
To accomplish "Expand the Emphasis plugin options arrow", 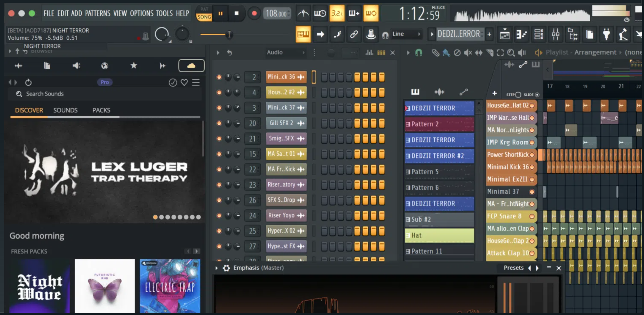I will coord(216,268).
